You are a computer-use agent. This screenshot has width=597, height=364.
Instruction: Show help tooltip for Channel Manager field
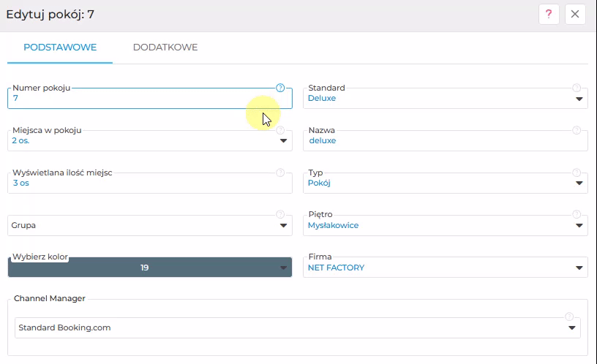click(x=568, y=316)
